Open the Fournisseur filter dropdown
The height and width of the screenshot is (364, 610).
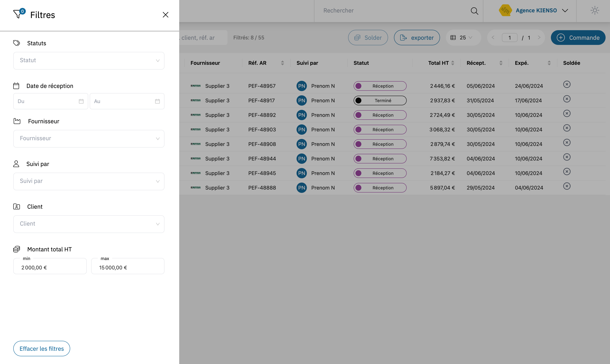coord(89,139)
